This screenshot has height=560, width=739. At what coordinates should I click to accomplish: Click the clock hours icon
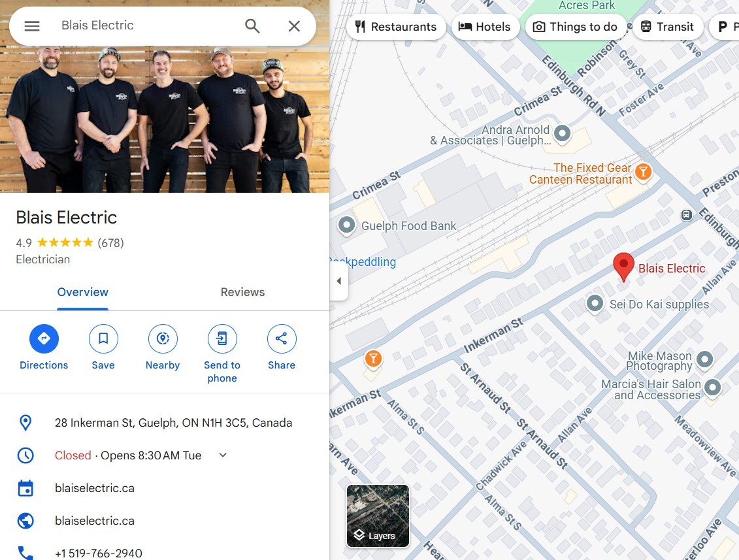click(x=25, y=455)
